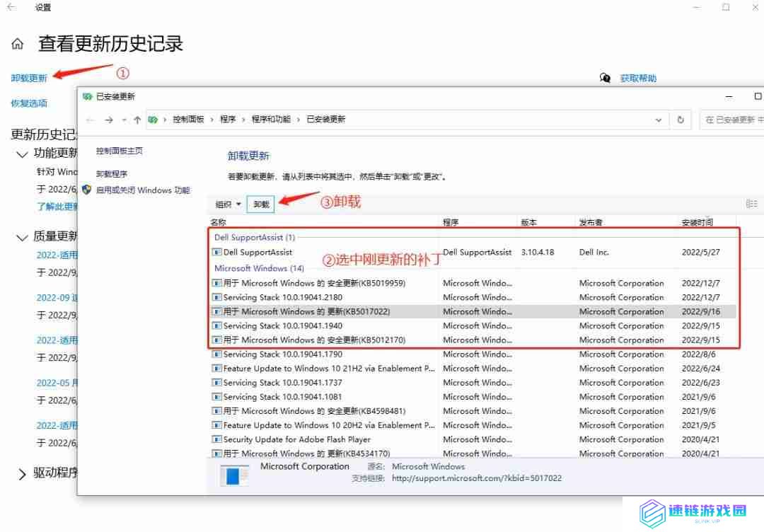The height and width of the screenshot is (532, 764).
Task: Sort by 发布者 column header
Action: coord(591,222)
